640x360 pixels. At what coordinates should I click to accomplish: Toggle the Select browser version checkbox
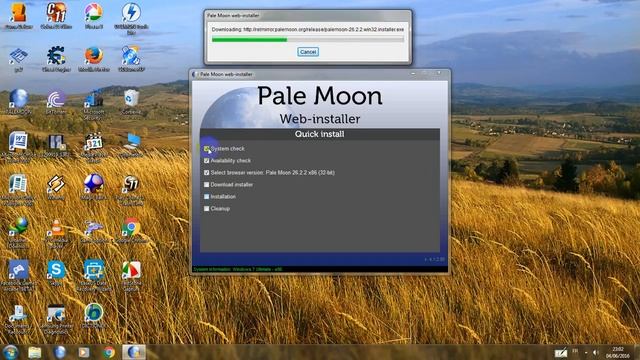(207, 173)
